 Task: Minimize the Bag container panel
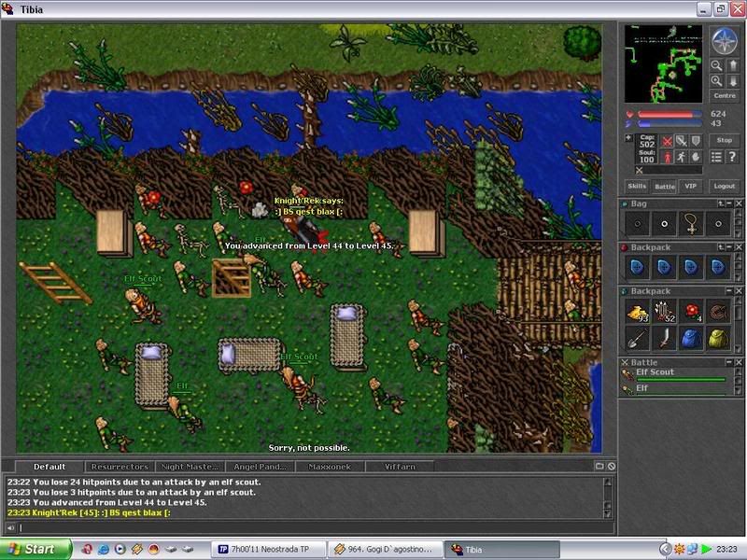point(729,203)
